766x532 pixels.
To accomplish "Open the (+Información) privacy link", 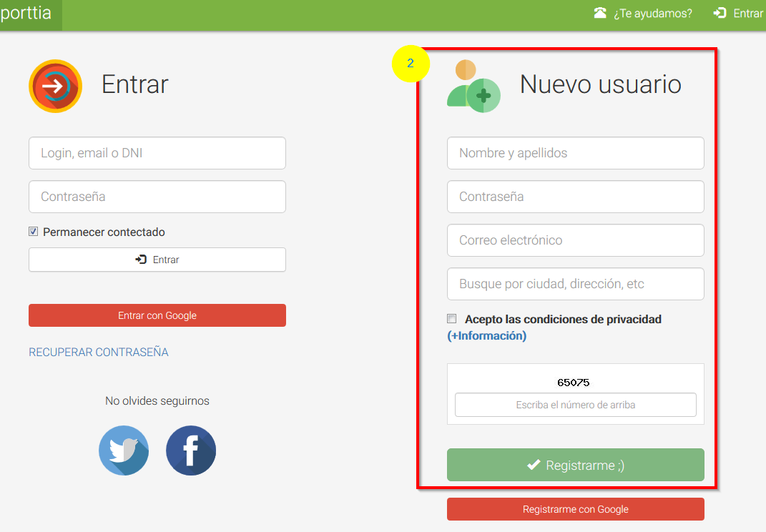I will [x=487, y=335].
